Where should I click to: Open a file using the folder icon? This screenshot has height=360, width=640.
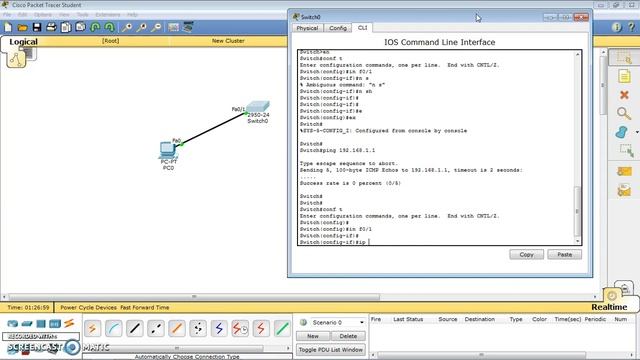coord(22,27)
